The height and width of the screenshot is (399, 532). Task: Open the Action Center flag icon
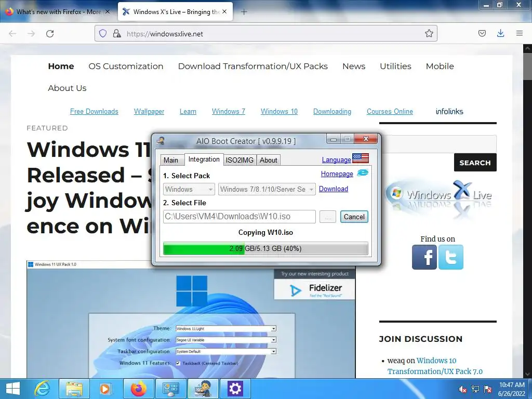tap(488, 389)
